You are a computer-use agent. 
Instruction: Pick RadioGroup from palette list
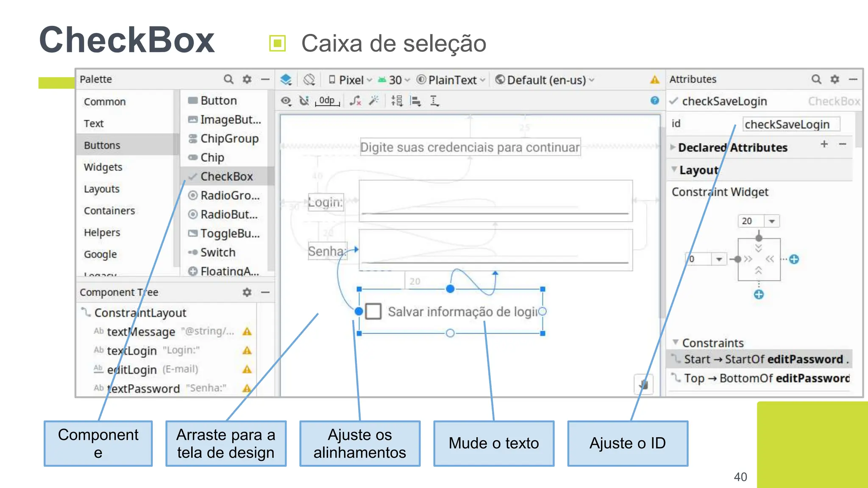(224, 195)
